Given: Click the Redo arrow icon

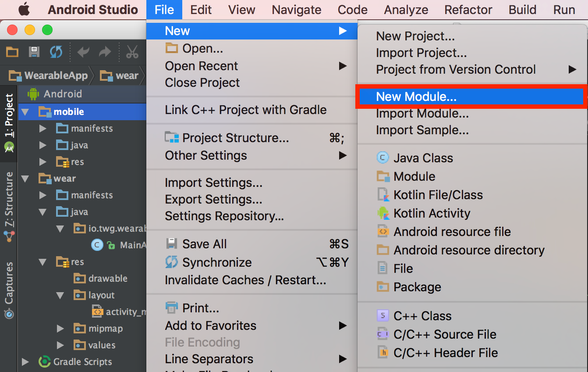Looking at the screenshot, I should 105,52.
